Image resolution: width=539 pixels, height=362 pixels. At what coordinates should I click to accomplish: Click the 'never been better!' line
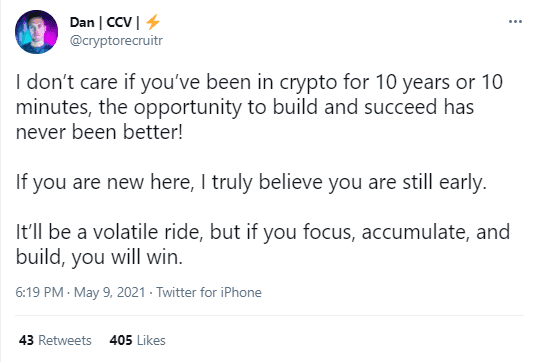99,132
